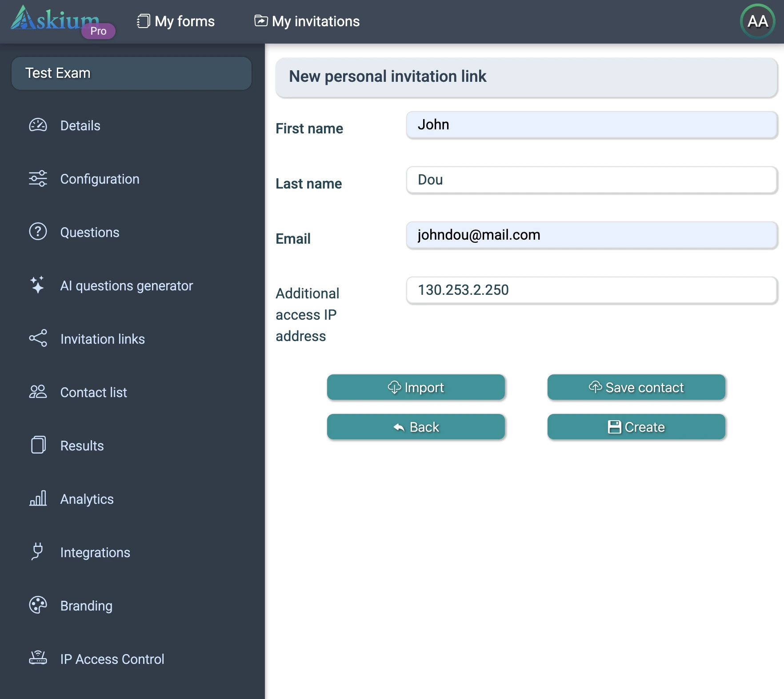This screenshot has width=784, height=699.
Task: Open the AI questions generator sparkle icon
Action: point(38,285)
